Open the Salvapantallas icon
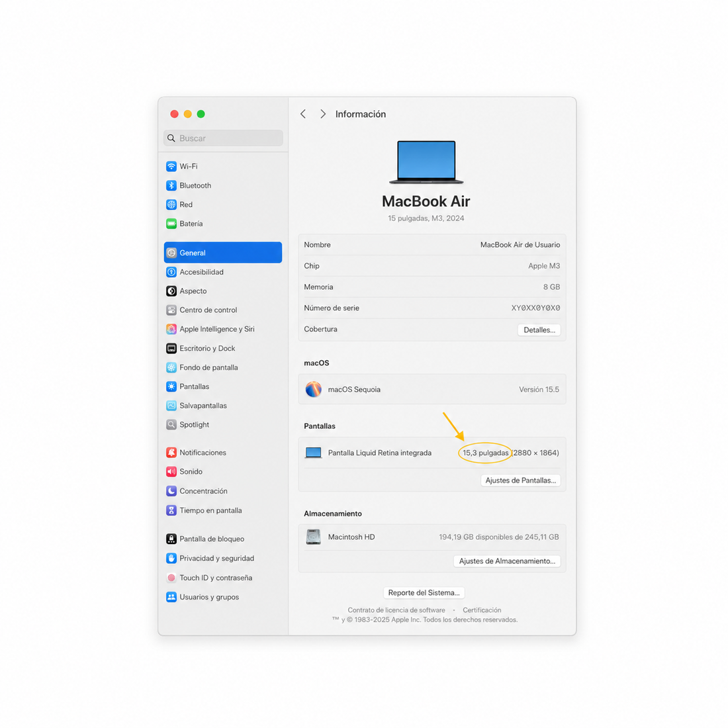The image size is (728, 728). (x=171, y=405)
